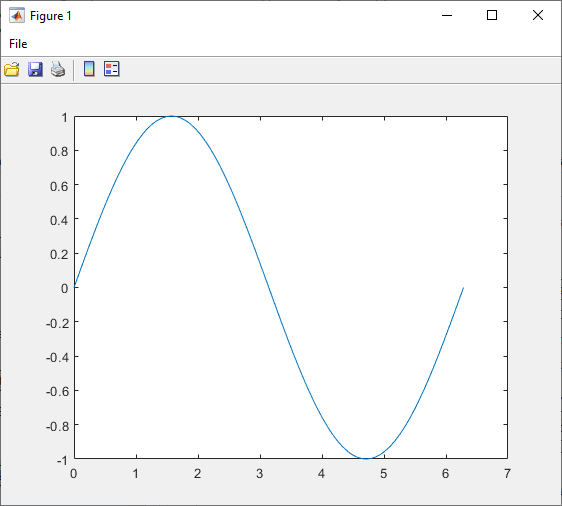Click the blue sine curve peak
Image resolution: width=562 pixels, height=506 pixels.
pyautogui.click(x=171, y=116)
